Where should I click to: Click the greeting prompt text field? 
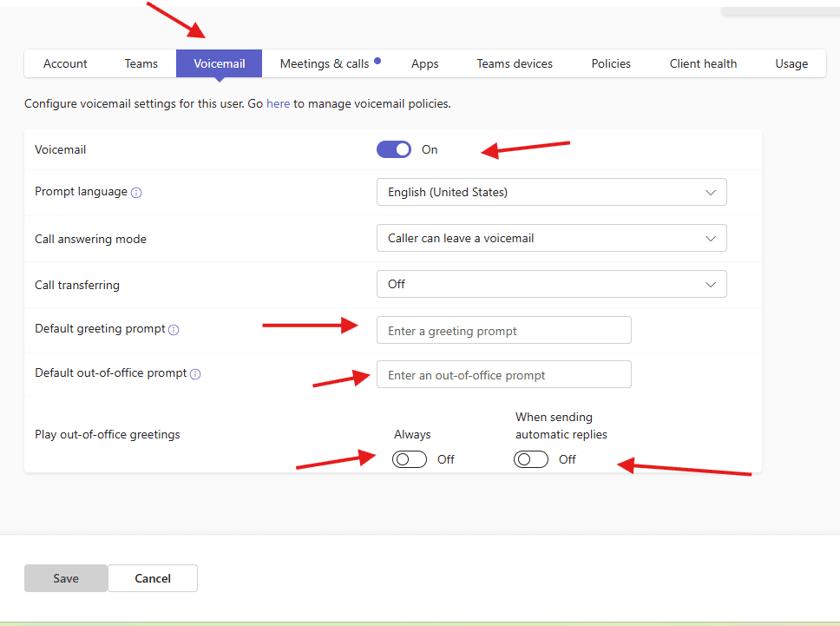click(x=503, y=331)
